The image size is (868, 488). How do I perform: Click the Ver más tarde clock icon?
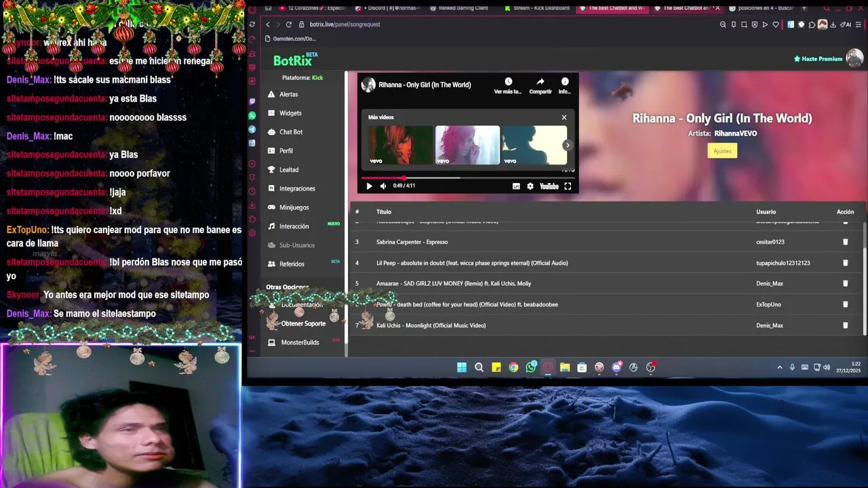click(x=508, y=81)
